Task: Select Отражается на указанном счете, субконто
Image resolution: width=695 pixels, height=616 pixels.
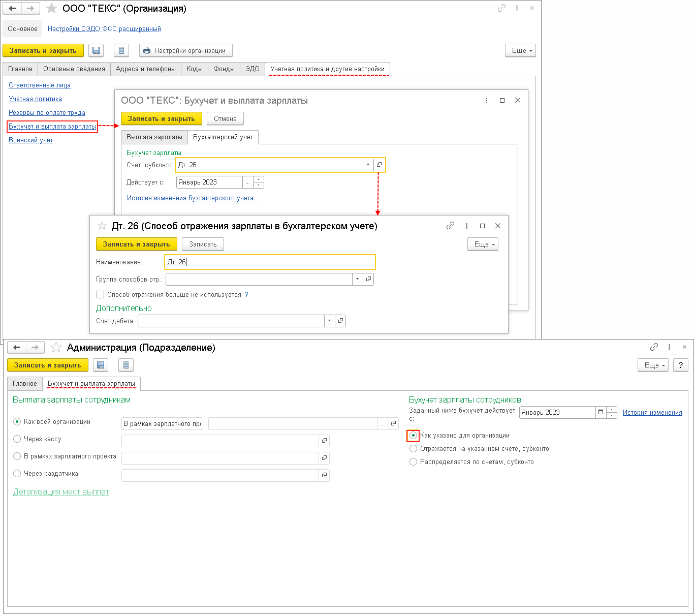Action: (413, 449)
